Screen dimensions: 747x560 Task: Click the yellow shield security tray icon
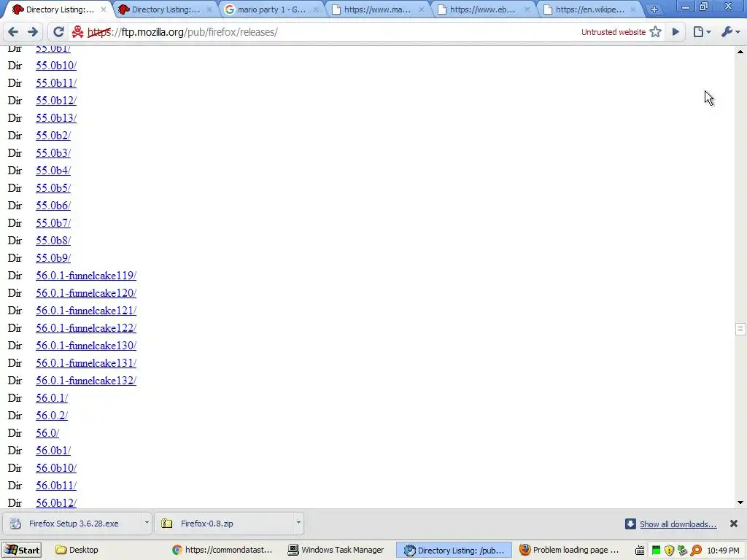(x=670, y=551)
